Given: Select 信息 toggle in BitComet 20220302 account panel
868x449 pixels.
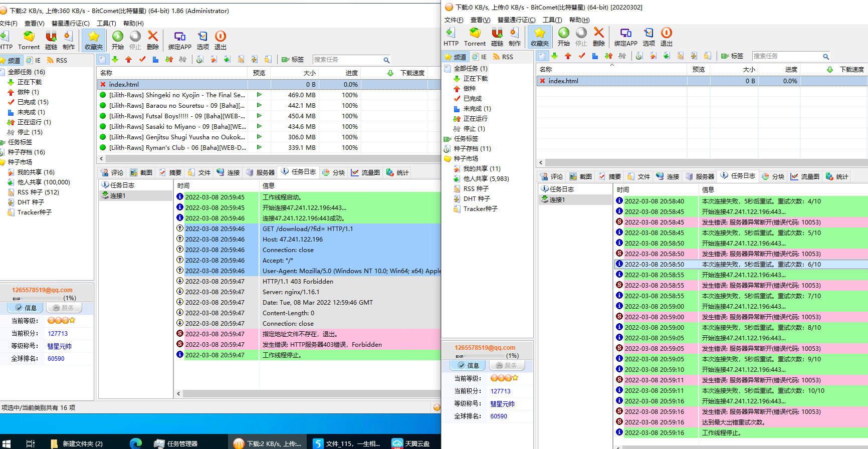Looking at the screenshot, I should tap(468, 365).
